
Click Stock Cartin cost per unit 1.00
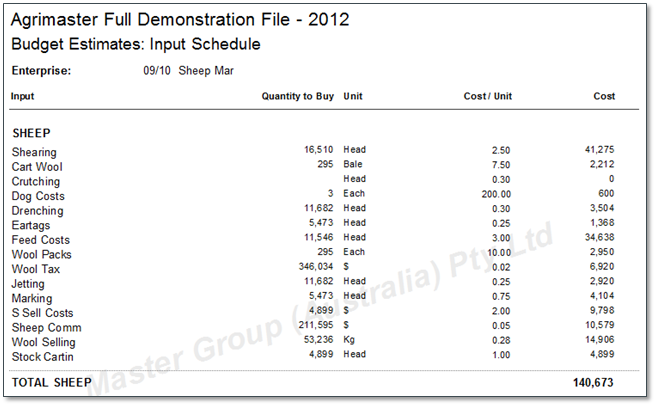point(501,355)
